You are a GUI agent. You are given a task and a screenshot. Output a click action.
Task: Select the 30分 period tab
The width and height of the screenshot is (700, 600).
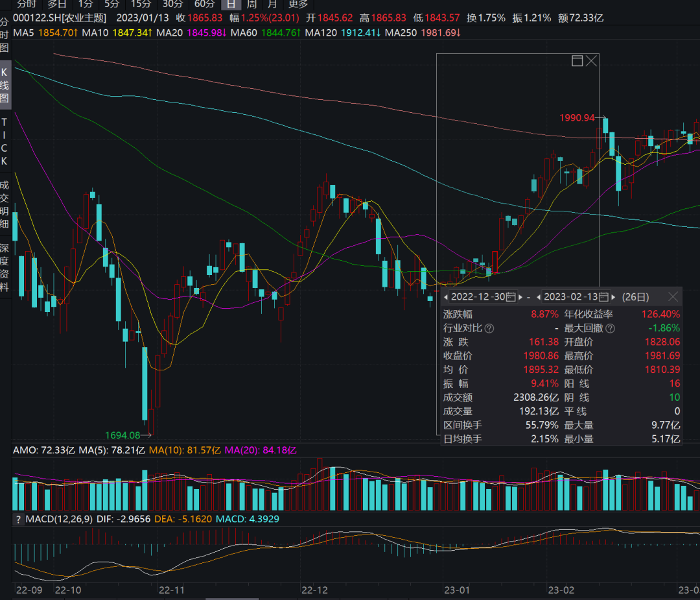[x=173, y=5]
